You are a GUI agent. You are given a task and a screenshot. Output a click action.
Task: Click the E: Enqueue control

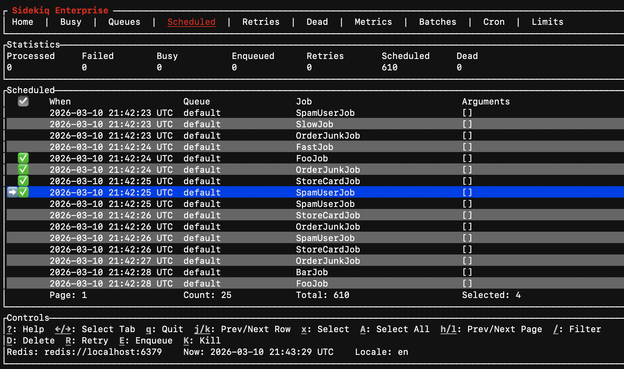pos(146,341)
